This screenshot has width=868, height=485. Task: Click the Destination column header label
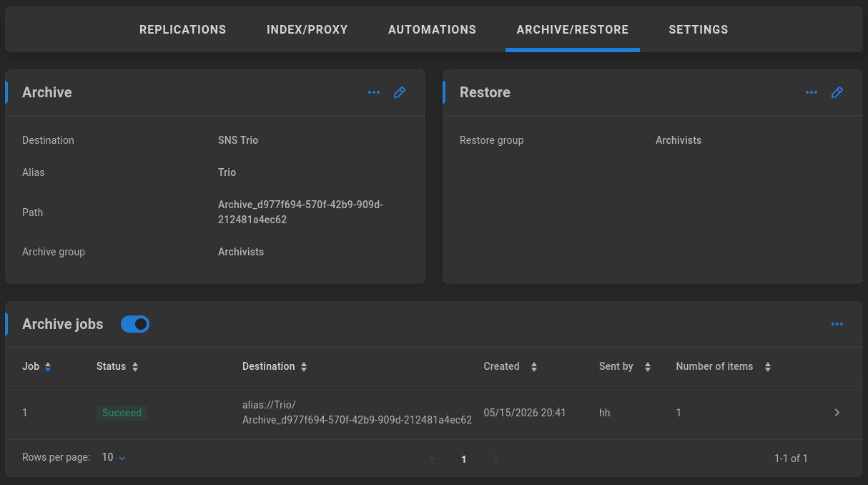269,366
